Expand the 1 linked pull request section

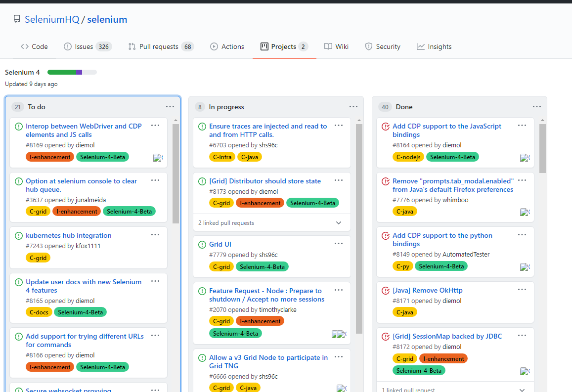455,389
